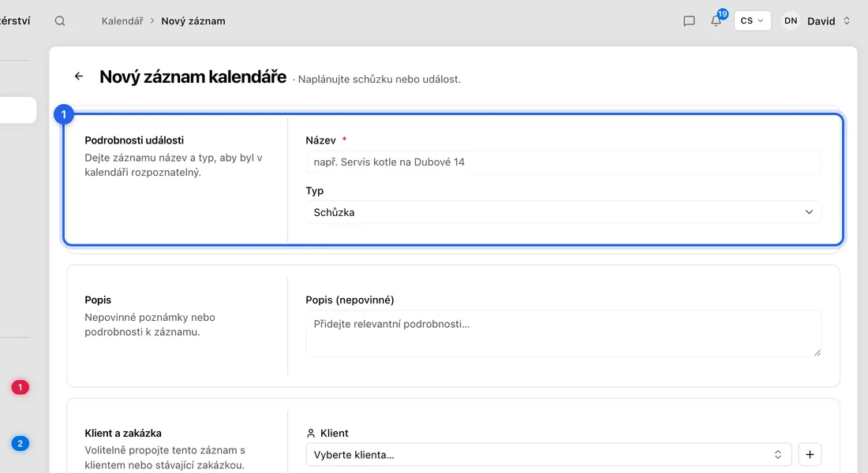Focus the Název input field
This screenshot has height=473, width=868.
(563, 162)
